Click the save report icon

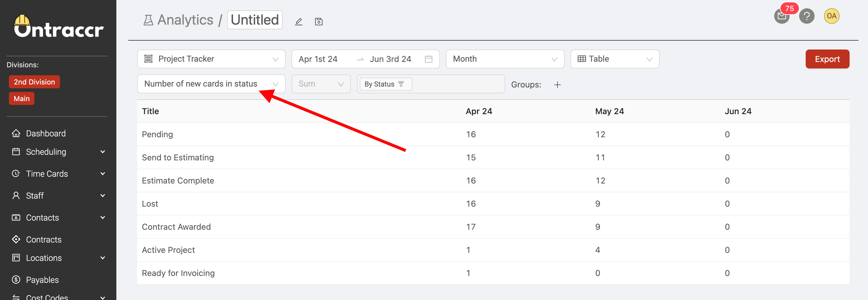coord(319,22)
